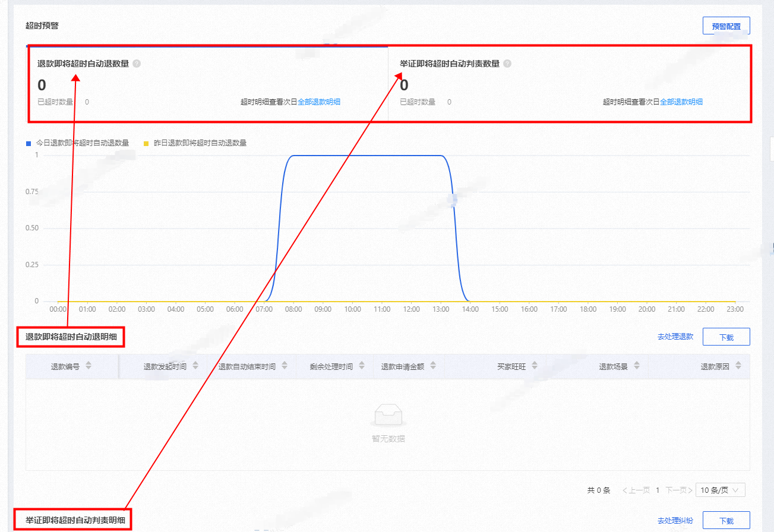Click help icon beside 退款即将超时自动退数量
This screenshot has width=774, height=532.
137,64
